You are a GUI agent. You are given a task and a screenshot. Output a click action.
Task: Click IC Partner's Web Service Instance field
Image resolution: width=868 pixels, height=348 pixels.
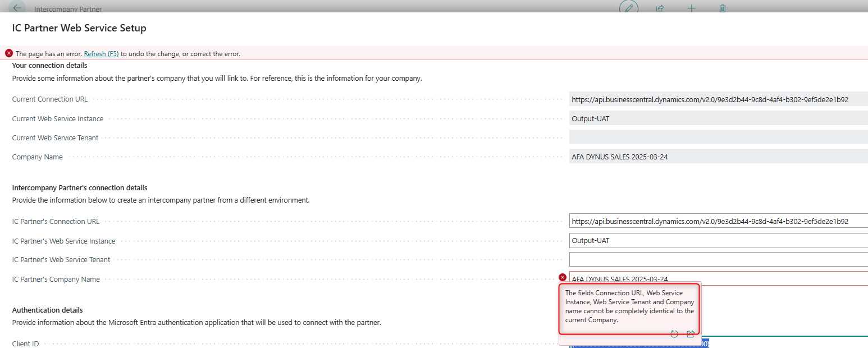(718, 241)
